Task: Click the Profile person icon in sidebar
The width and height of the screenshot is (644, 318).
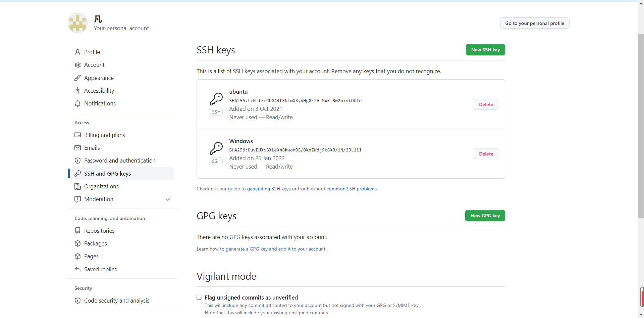Action: (77, 52)
